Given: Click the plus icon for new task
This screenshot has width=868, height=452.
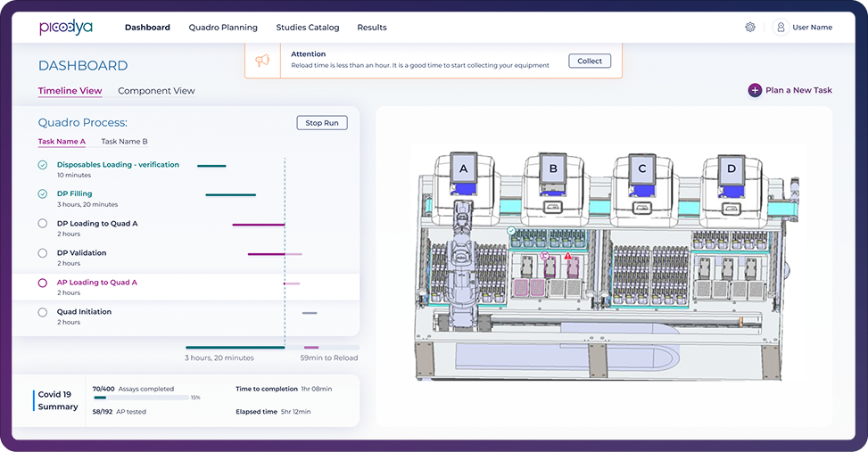Looking at the screenshot, I should click(755, 90).
